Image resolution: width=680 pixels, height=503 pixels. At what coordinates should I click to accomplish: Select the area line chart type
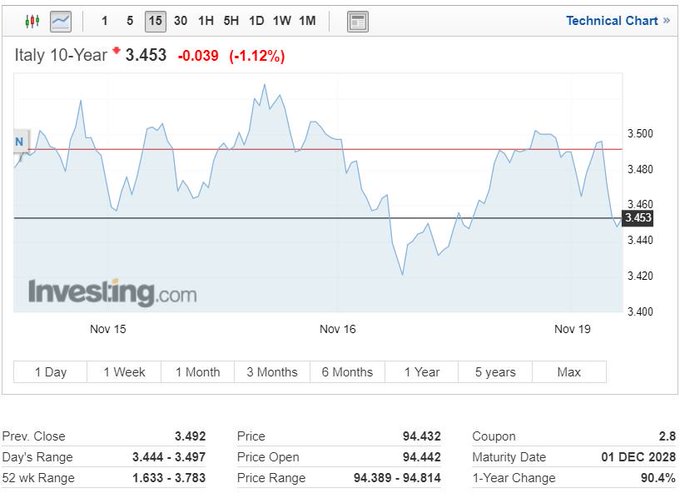coord(61,21)
